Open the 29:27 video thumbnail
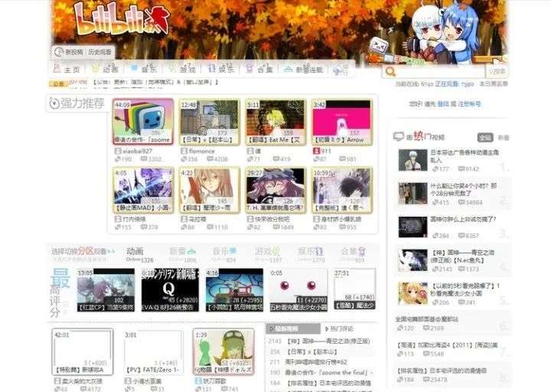 pyautogui.click(x=275, y=190)
